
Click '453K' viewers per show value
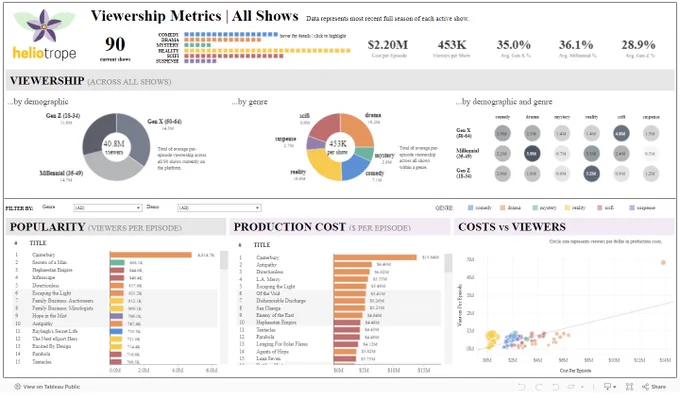(452, 45)
